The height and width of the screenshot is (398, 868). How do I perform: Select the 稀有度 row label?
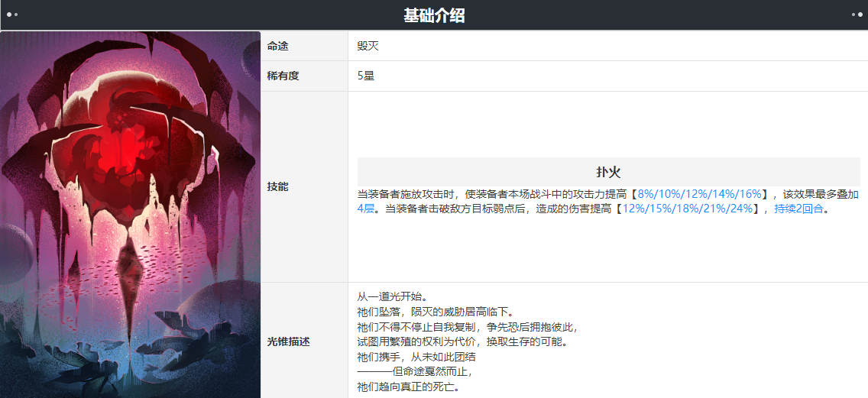(x=283, y=76)
